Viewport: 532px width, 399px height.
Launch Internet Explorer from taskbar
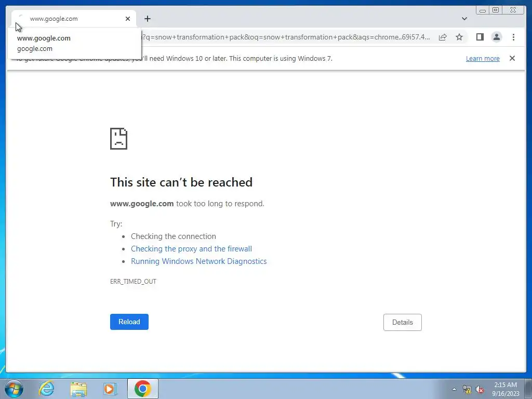(x=46, y=389)
